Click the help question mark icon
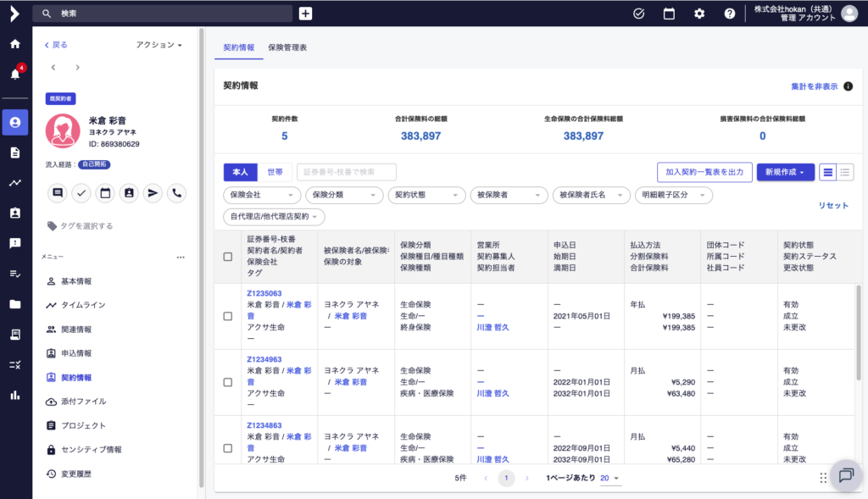The image size is (868, 499). tap(729, 14)
